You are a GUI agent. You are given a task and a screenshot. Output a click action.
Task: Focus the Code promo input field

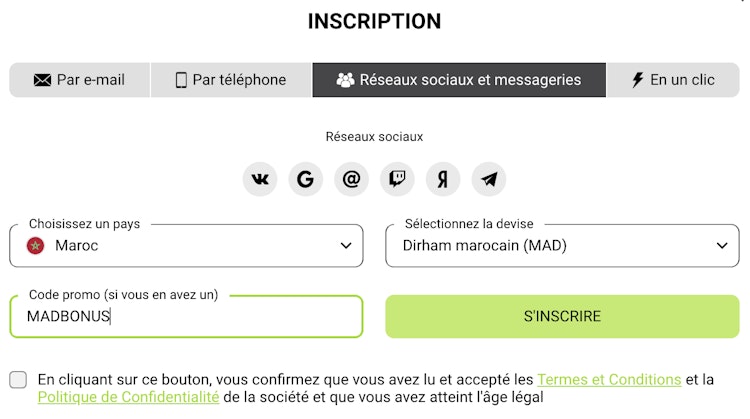coord(186,316)
